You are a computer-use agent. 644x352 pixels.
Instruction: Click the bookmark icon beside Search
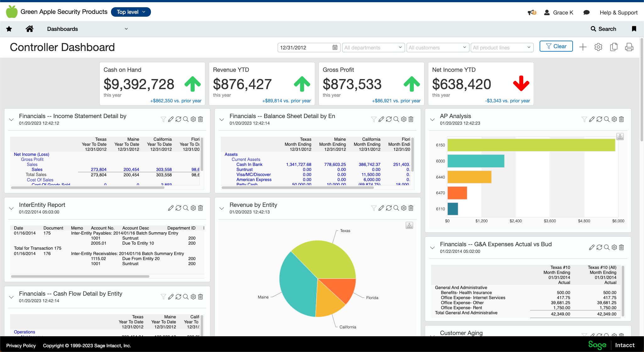634,29
